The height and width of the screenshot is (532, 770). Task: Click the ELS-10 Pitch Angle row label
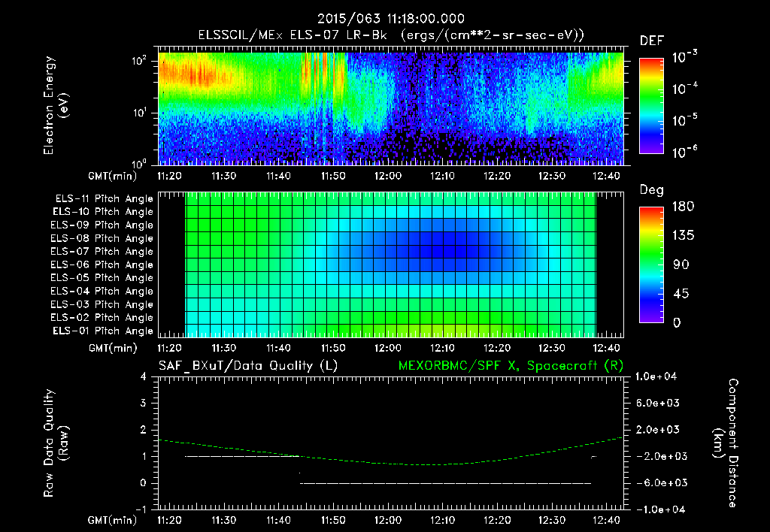pyautogui.click(x=103, y=212)
